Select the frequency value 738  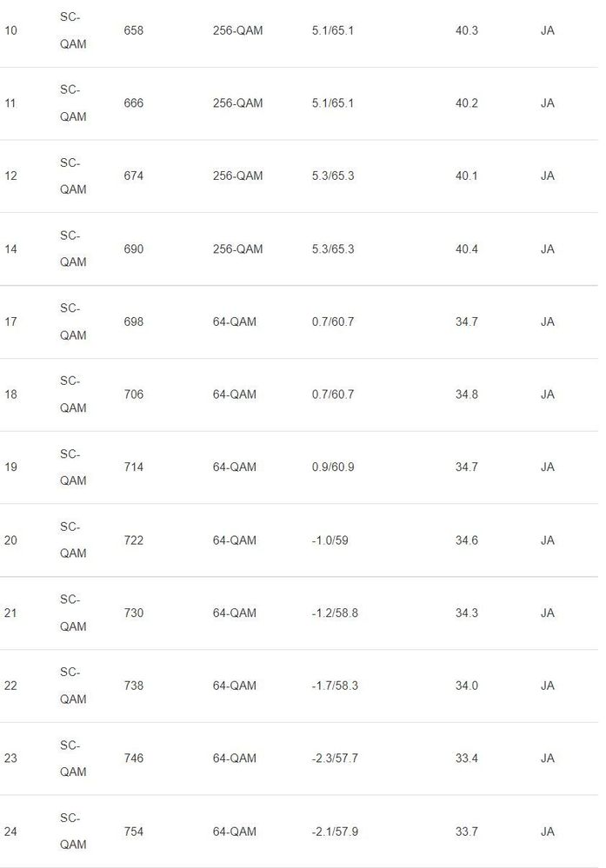pos(134,686)
